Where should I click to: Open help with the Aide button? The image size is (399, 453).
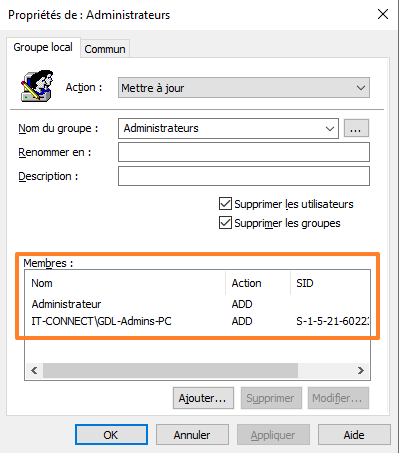[354, 435]
